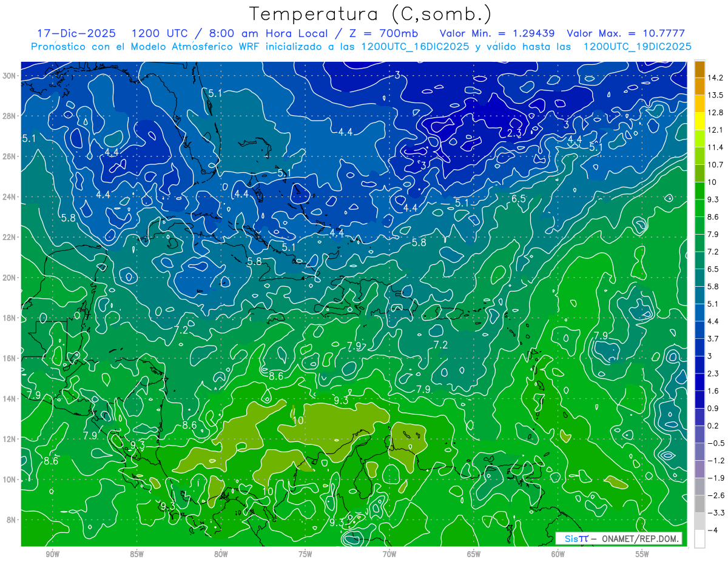Click the 65W longitude axis label

(x=474, y=554)
